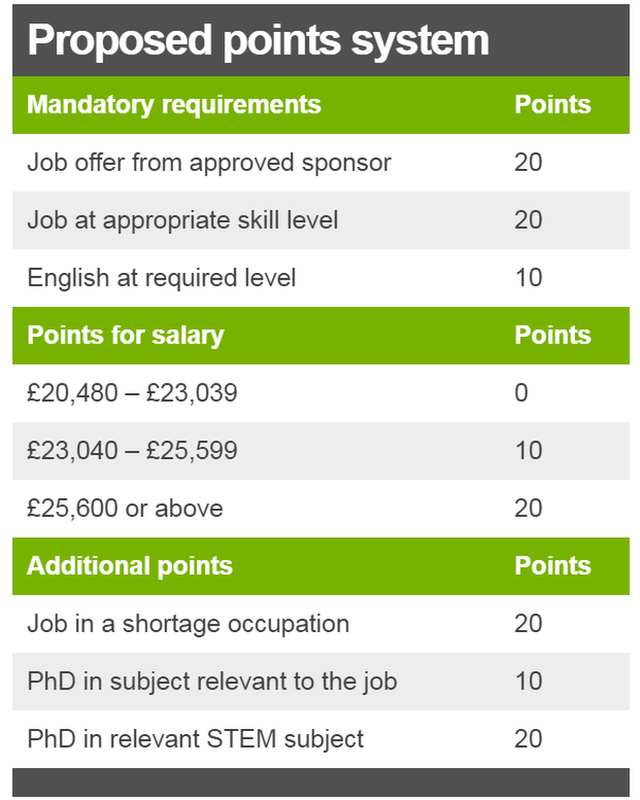Select the £23,040 – £25,599 salary range

[x=132, y=451]
